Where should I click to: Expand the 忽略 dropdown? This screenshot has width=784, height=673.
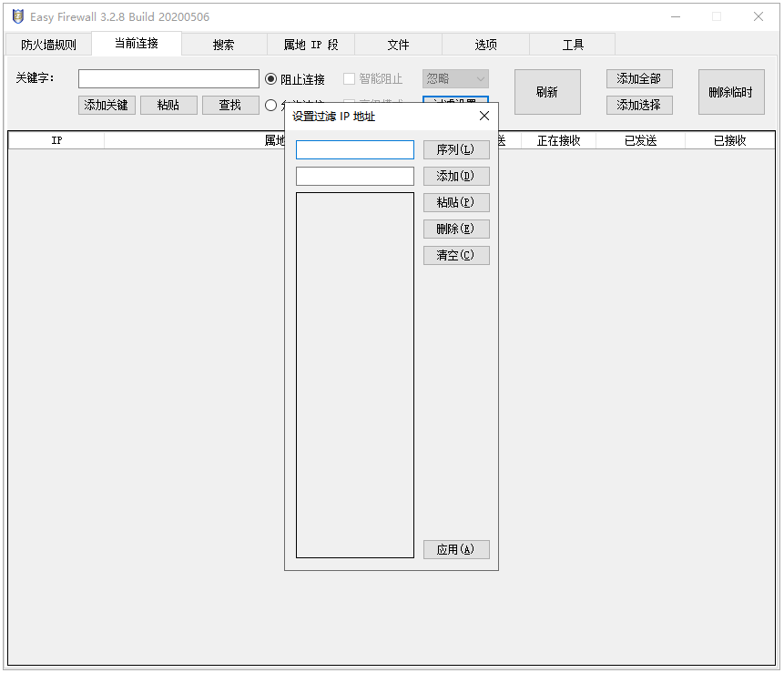pos(455,78)
